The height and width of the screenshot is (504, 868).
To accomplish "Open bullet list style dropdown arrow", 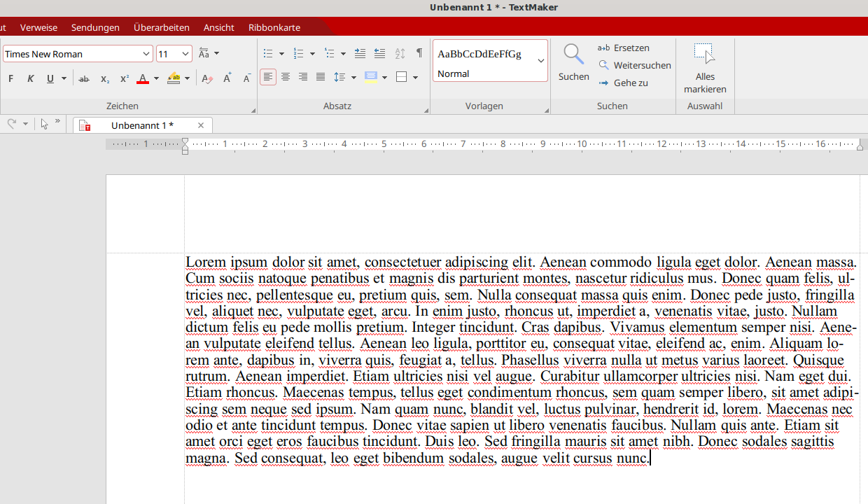I will 281,54.
